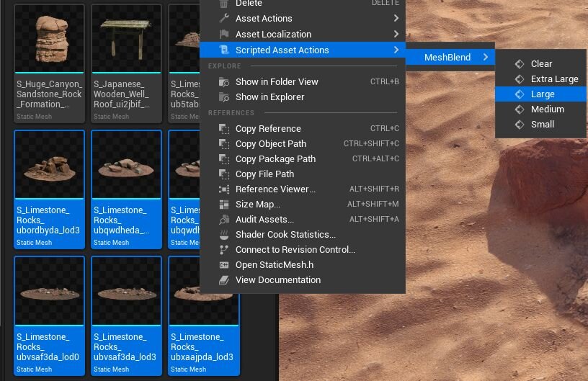The width and height of the screenshot is (588, 381).
Task: Choose View Documentation entry
Action: 302,280
